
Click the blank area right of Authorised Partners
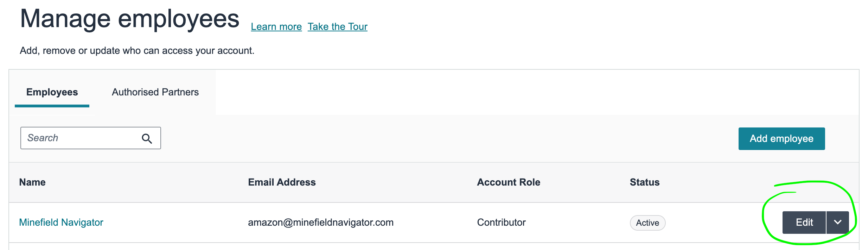[x=528, y=92]
